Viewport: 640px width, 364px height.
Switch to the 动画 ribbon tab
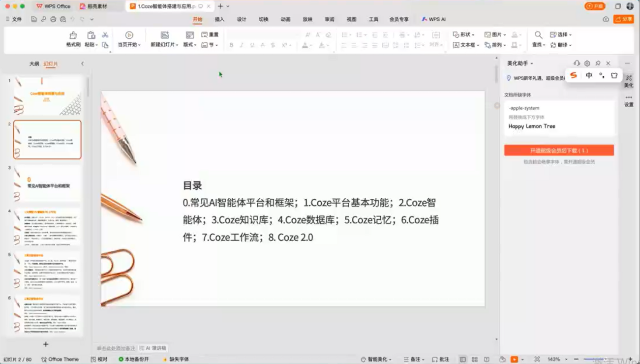pos(285,20)
